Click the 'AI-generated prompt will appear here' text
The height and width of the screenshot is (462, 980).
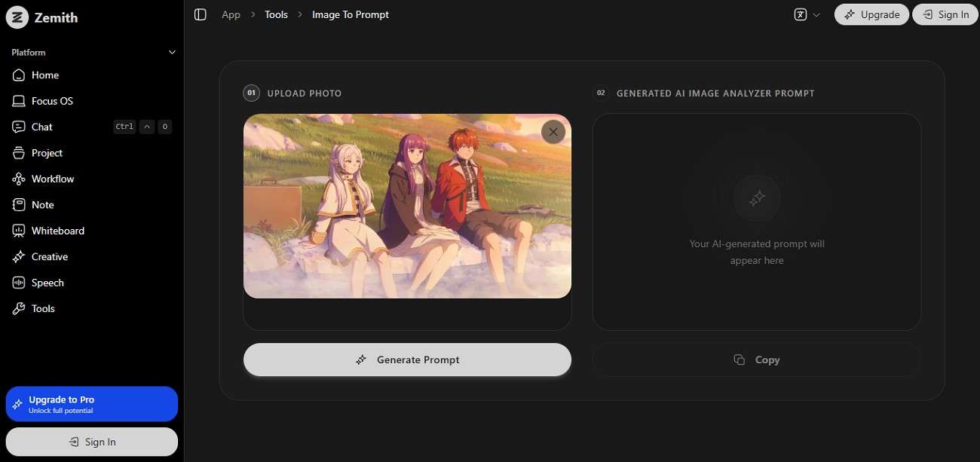tap(757, 252)
